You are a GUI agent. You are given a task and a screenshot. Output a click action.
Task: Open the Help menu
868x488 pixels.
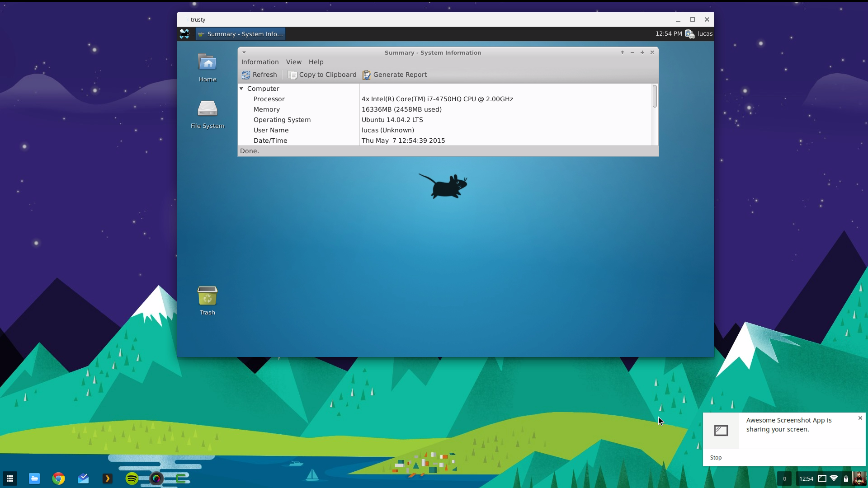click(x=316, y=62)
